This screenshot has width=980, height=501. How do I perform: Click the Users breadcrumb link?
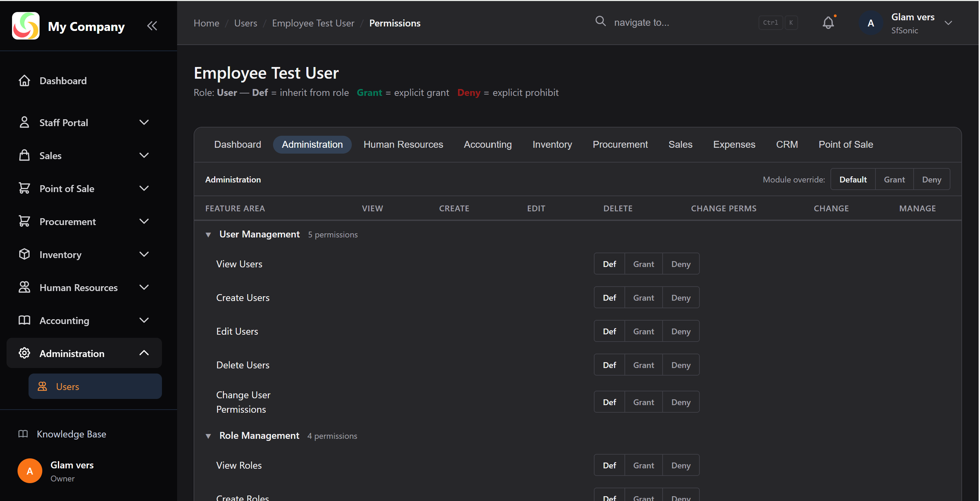[x=246, y=23]
